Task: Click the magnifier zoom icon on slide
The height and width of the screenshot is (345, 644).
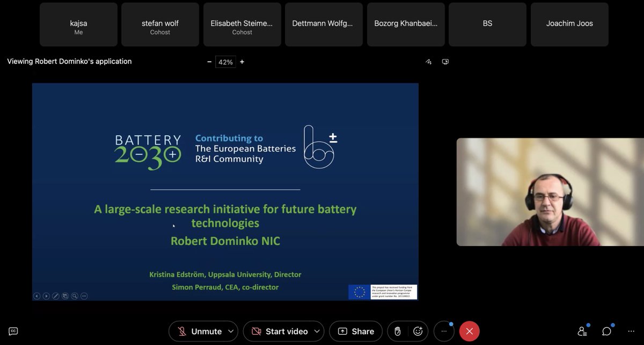Action: pyautogui.click(x=75, y=296)
